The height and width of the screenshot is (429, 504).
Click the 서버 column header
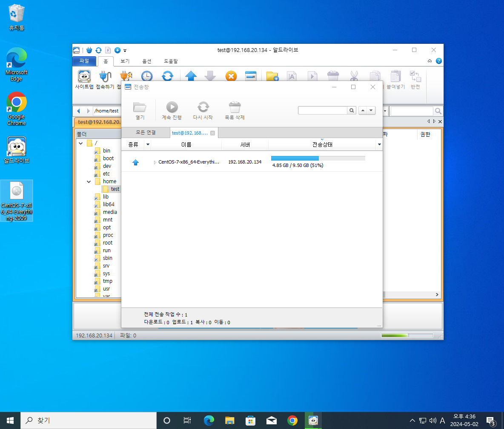pyautogui.click(x=245, y=144)
